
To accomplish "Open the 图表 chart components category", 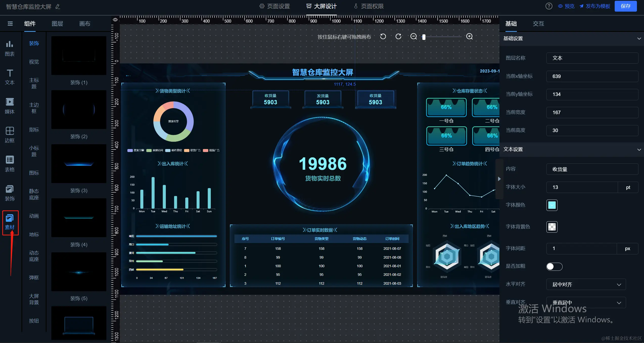I will point(10,48).
